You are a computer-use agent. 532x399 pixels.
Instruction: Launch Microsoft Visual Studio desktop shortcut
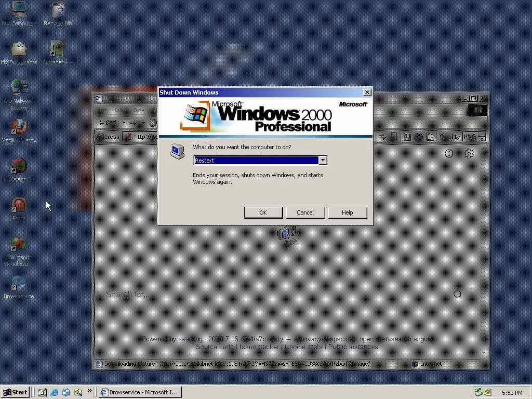point(19,251)
